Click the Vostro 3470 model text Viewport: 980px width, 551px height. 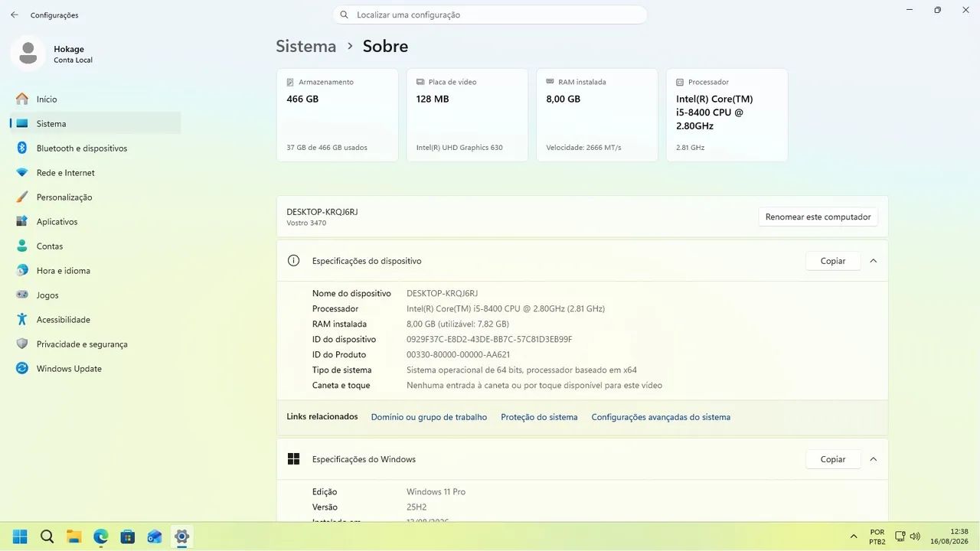pyautogui.click(x=306, y=223)
